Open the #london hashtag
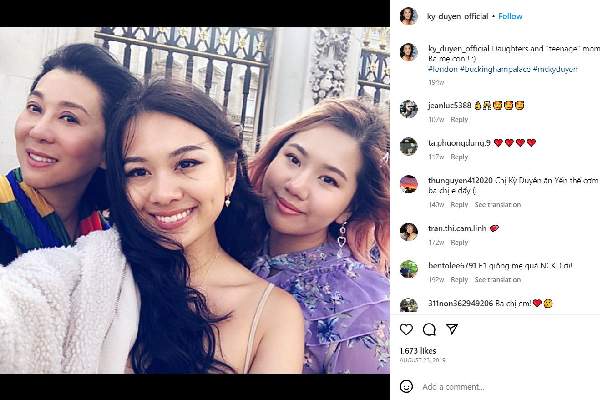Image resolution: width=600 pixels, height=400 pixels. [x=443, y=69]
